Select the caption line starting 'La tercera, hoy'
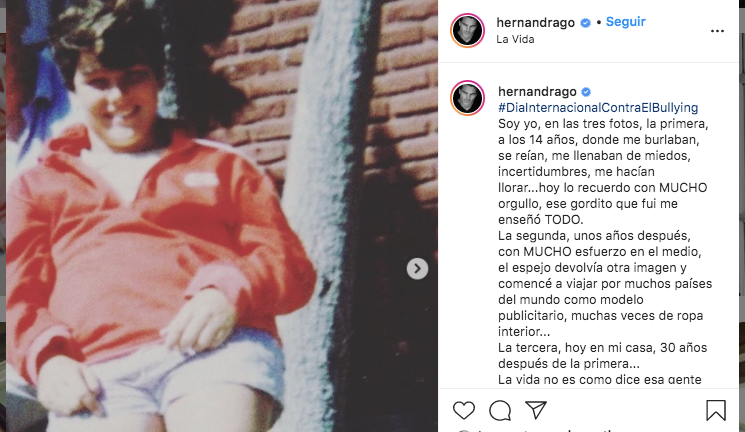 tap(602, 348)
